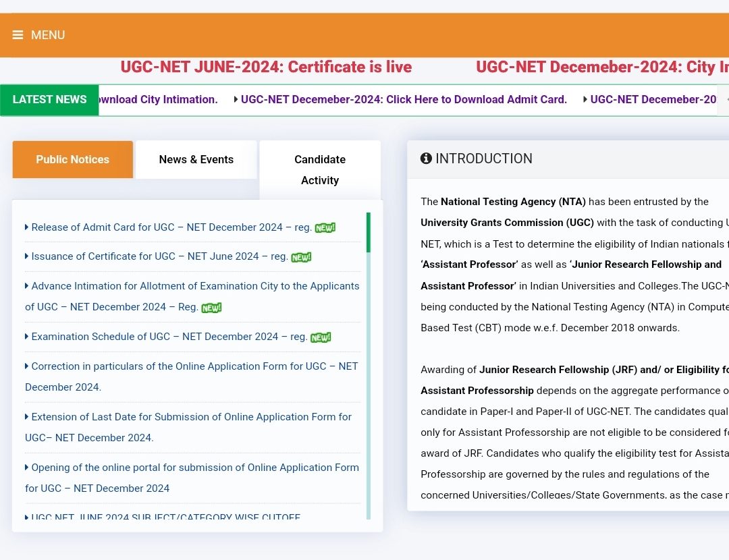Click 'National Testing Agency (NTA)' bold text

(513, 202)
